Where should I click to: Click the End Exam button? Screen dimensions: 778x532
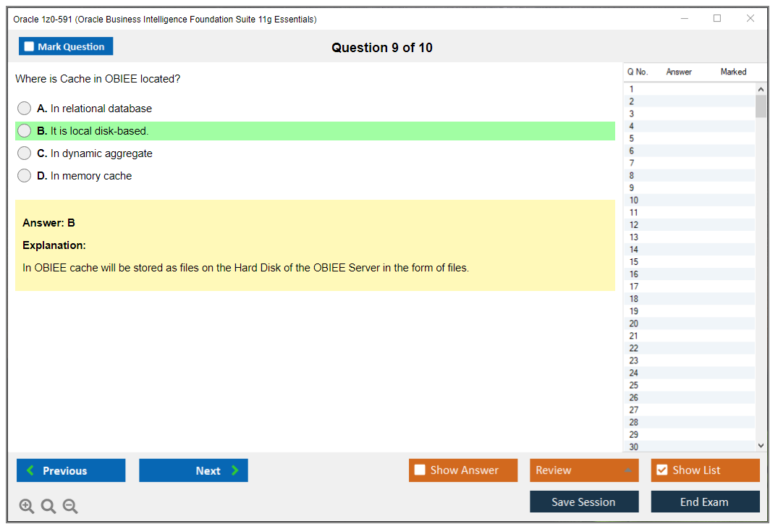[704, 502]
